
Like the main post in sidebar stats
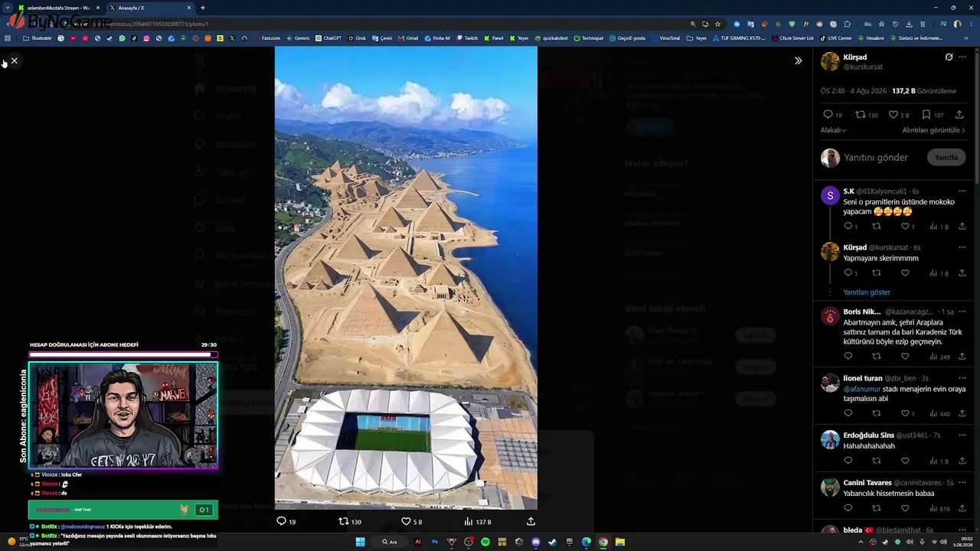(893, 115)
